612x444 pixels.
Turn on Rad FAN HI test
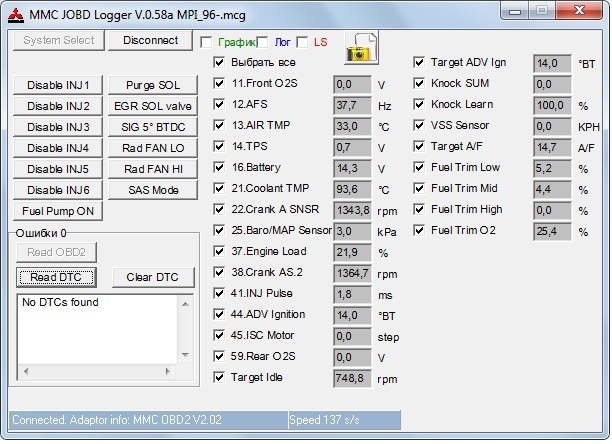153,169
